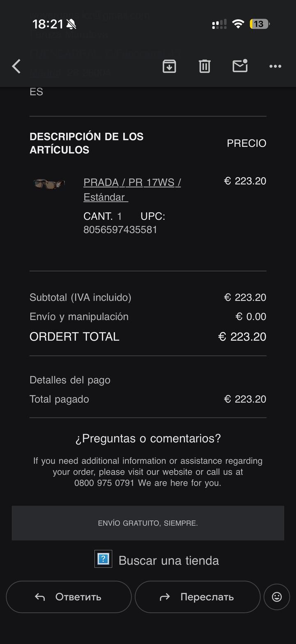
Task: Tap the clock showing 18:21
Action: point(48,24)
